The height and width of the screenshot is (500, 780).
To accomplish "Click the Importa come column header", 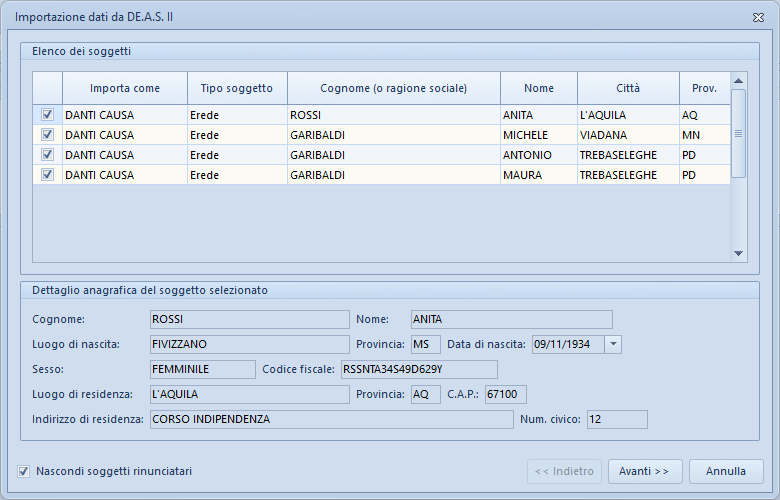I will click(124, 88).
